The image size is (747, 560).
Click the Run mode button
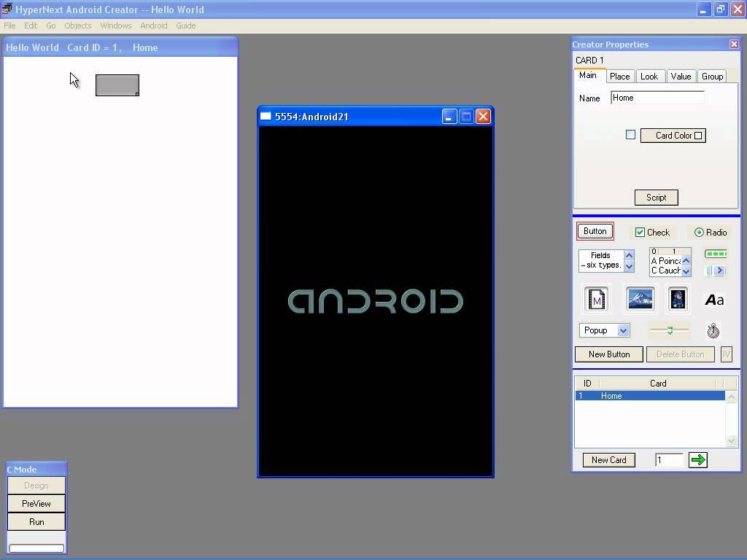[x=36, y=522]
